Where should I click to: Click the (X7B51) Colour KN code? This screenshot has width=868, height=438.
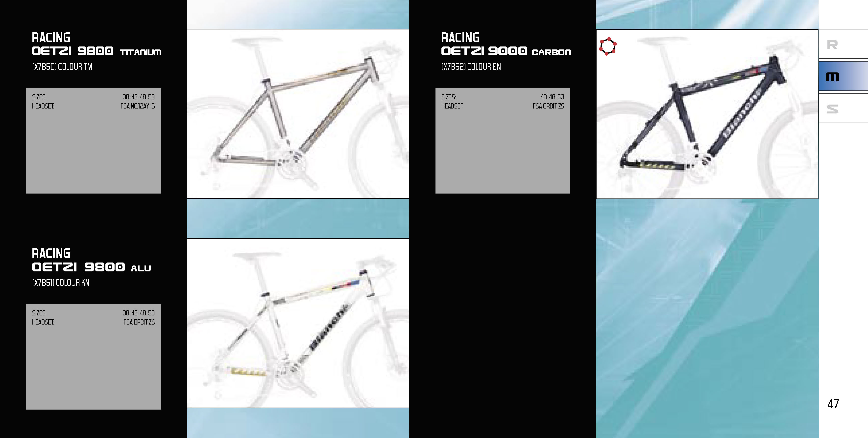pyautogui.click(x=61, y=283)
